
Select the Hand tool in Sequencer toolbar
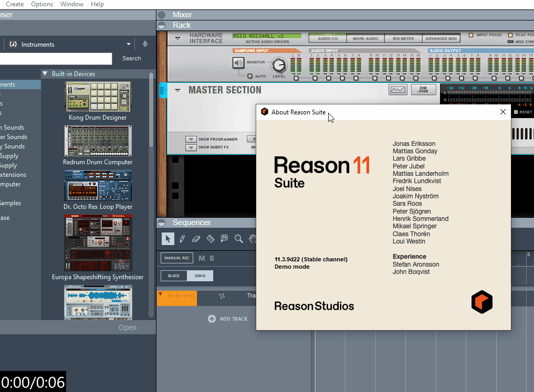[x=253, y=239]
